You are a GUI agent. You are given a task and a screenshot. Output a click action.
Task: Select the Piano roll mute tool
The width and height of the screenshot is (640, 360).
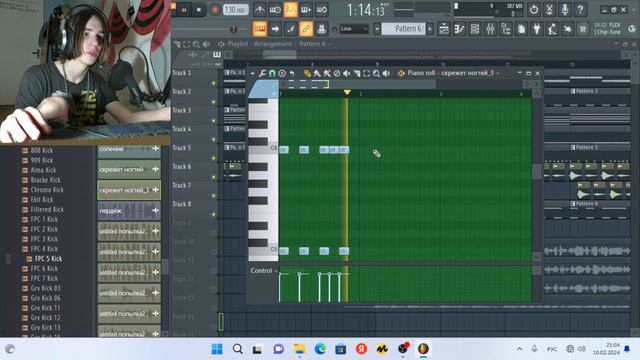347,73
